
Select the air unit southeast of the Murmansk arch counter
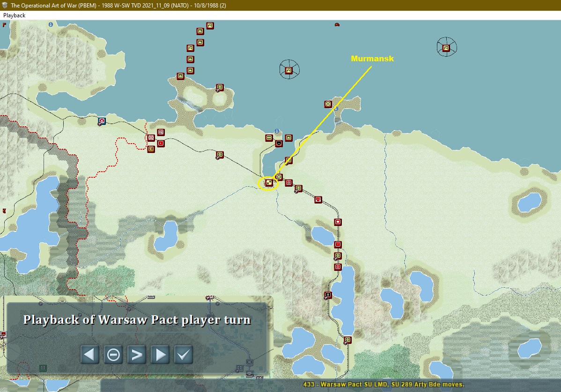click(298, 189)
